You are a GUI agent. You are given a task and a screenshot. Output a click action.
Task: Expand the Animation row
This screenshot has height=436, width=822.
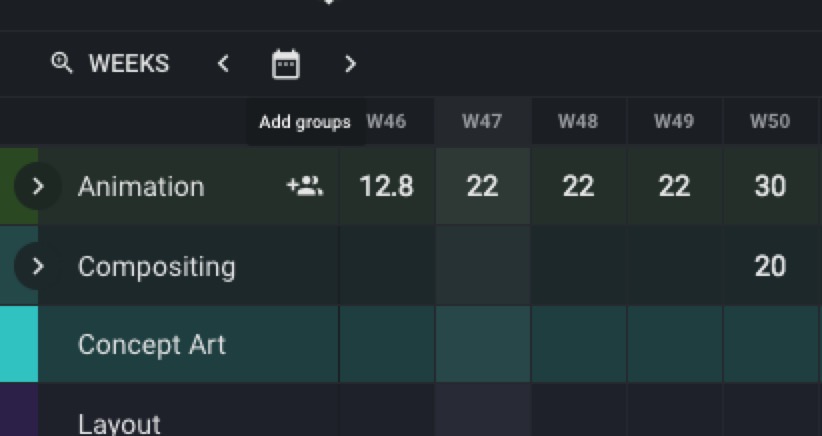[38, 186]
